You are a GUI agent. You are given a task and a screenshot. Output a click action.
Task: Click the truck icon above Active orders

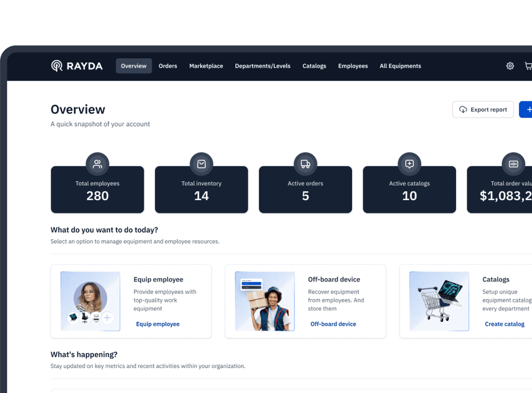(305, 163)
